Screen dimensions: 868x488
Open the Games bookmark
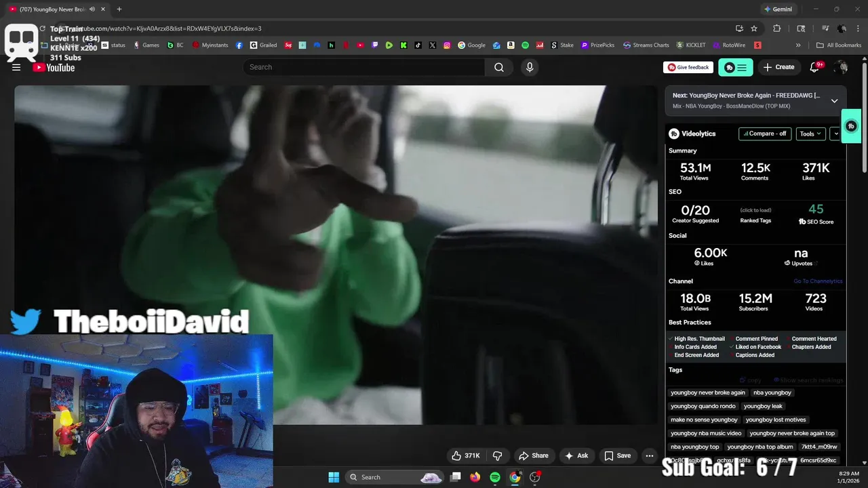point(146,45)
